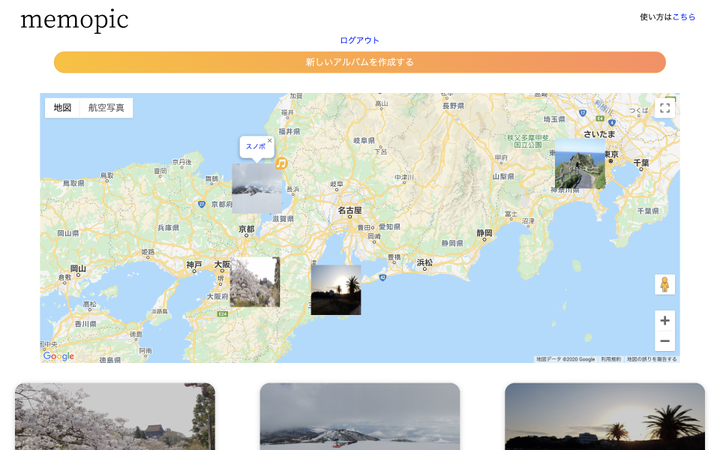The height and width of the screenshot is (450, 720).
Task: Zoom in on the map with plus
Action: pos(664,321)
